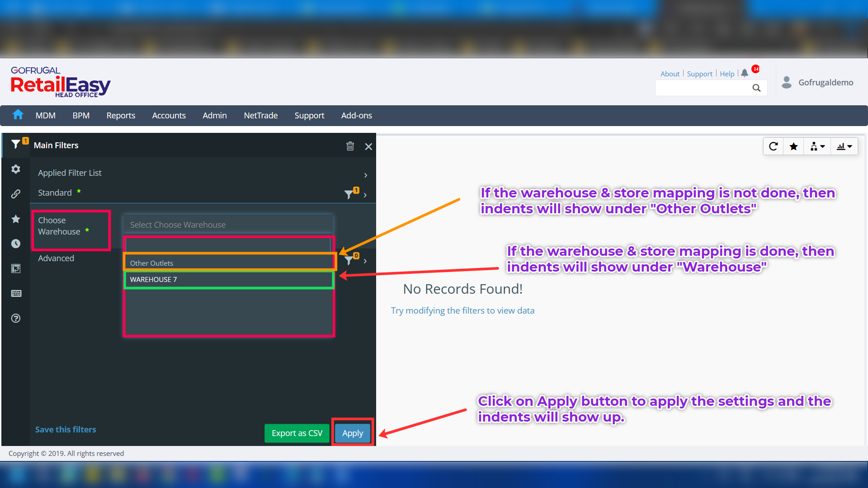Click the home icon in navigation bar

pos(18,115)
